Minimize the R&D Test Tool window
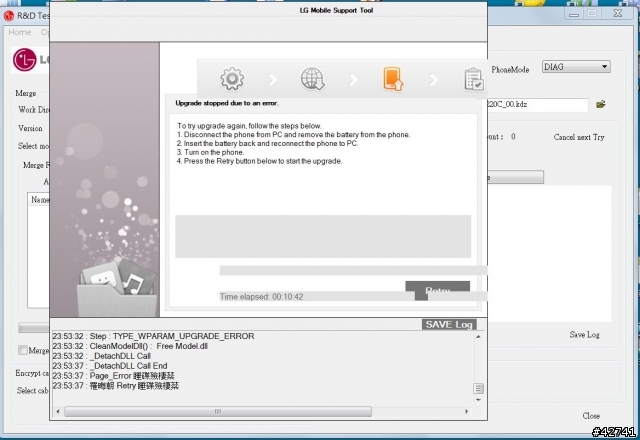Image resolution: width=640 pixels, height=440 pixels. (574, 14)
